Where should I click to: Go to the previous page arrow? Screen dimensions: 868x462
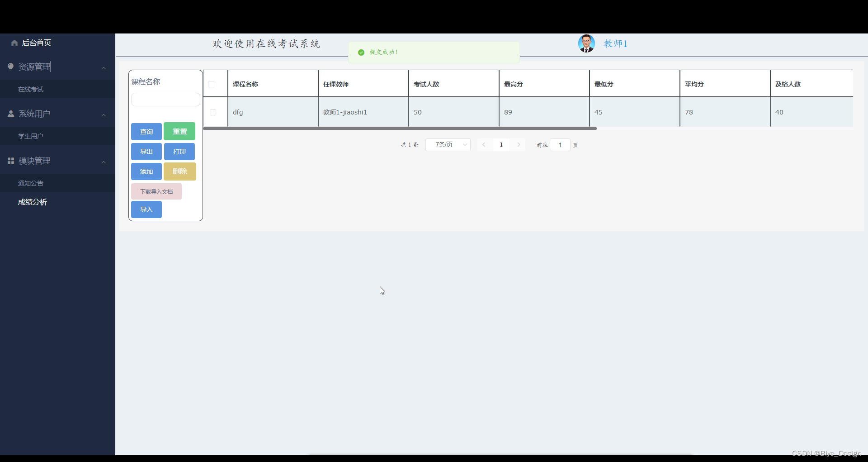coord(484,145)
